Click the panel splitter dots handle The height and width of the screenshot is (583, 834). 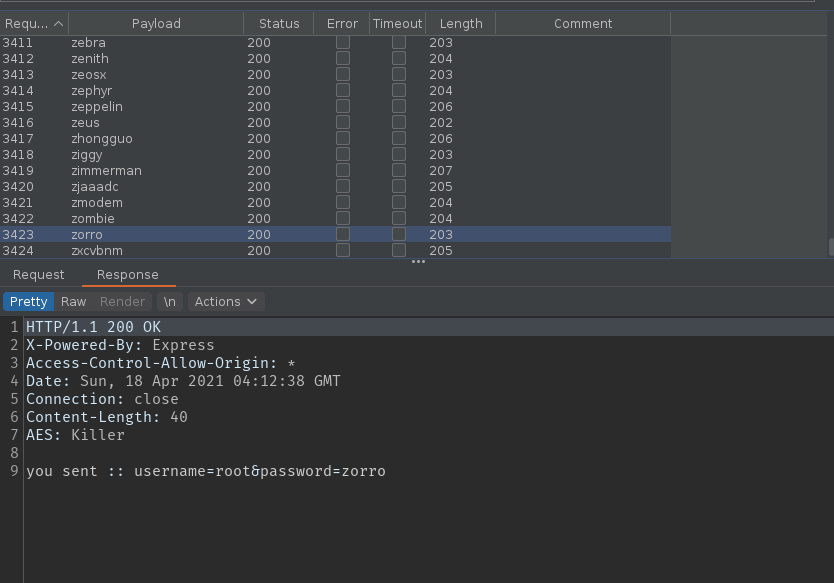pos(418,262)
